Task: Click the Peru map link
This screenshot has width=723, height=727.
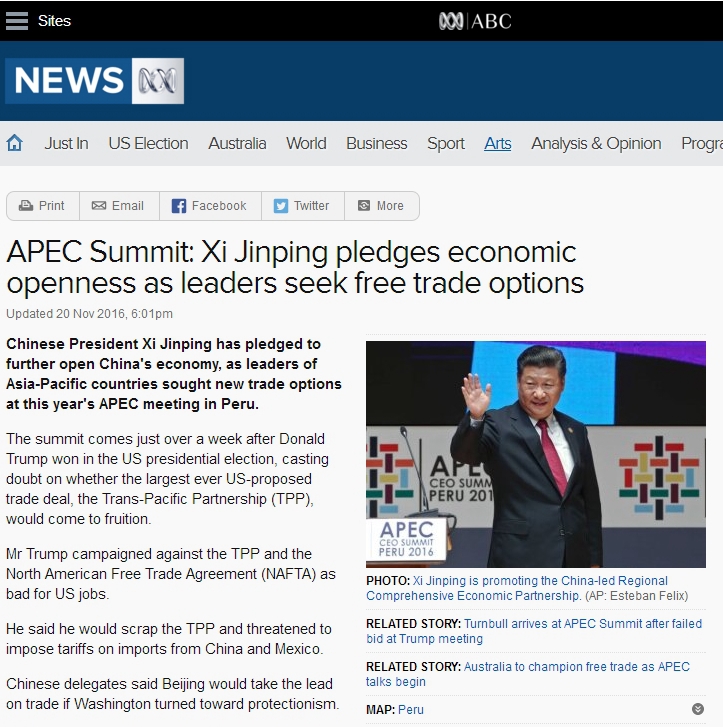Action: (x=411, y=710)
